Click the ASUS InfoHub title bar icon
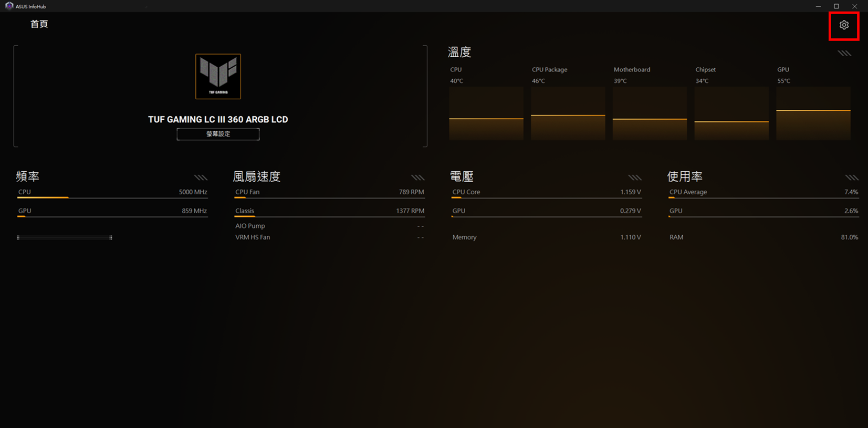This screenshot has height=428, width=868. [9, 6]
